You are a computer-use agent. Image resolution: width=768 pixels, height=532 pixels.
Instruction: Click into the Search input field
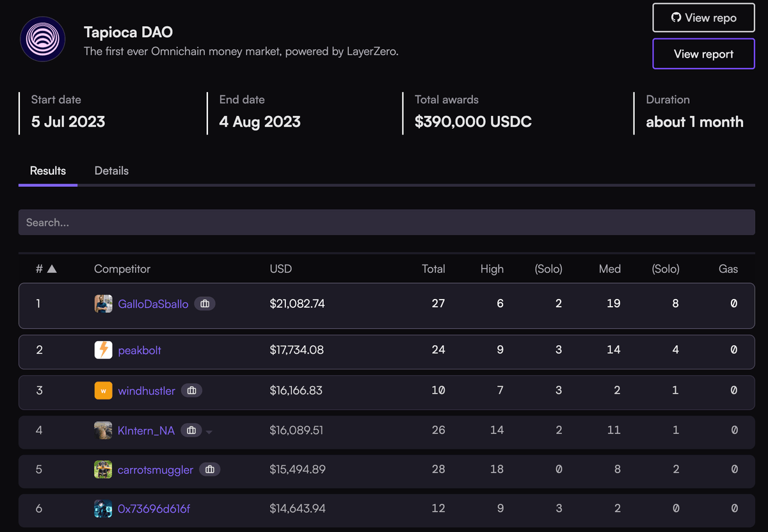(x=387, y=222)
